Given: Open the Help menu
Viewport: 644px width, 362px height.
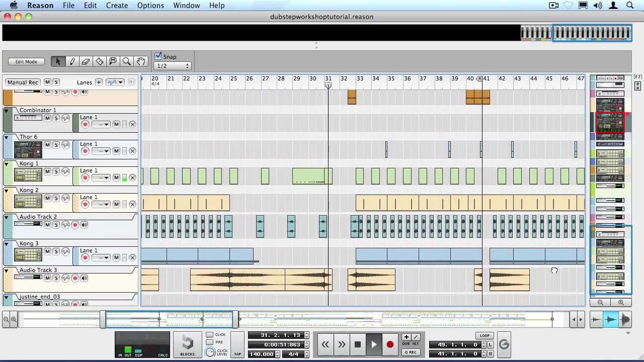Looking at the screenshot, I should (x=217, y=6).
